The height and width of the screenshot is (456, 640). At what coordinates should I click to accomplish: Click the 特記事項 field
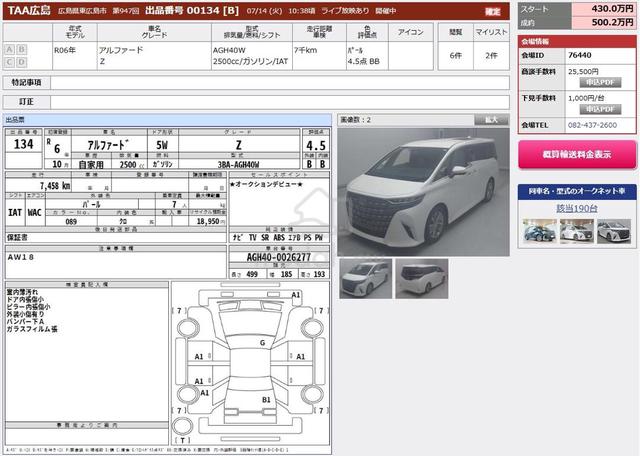pyautogui.click(x=280, y=82)
